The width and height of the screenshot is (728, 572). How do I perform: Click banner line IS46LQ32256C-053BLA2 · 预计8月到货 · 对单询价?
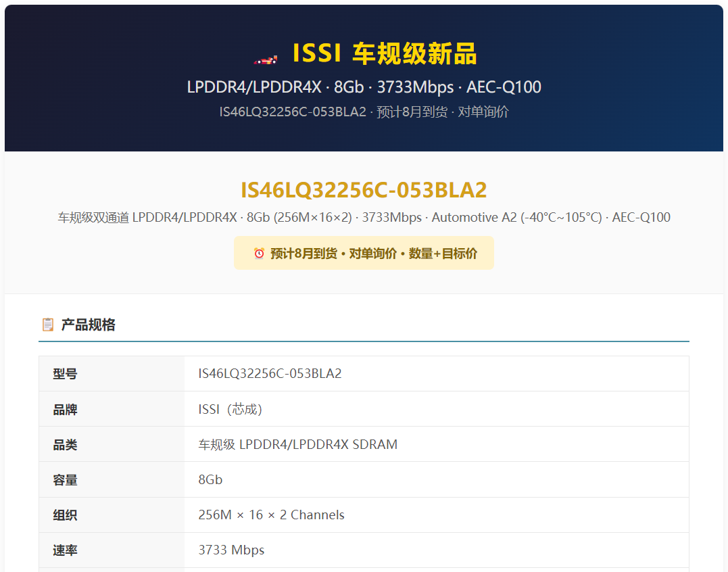[364, 112]
